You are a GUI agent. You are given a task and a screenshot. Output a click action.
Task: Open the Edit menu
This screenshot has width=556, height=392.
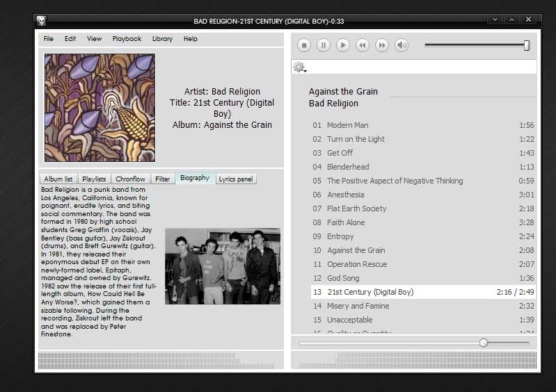click(70, 39)
